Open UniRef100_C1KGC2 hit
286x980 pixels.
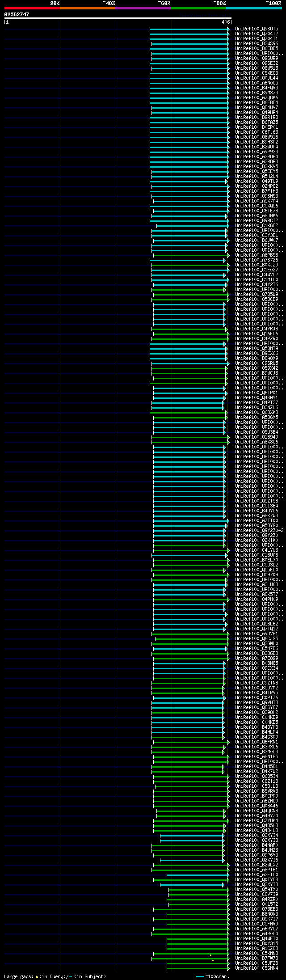[x=257, y=226]
